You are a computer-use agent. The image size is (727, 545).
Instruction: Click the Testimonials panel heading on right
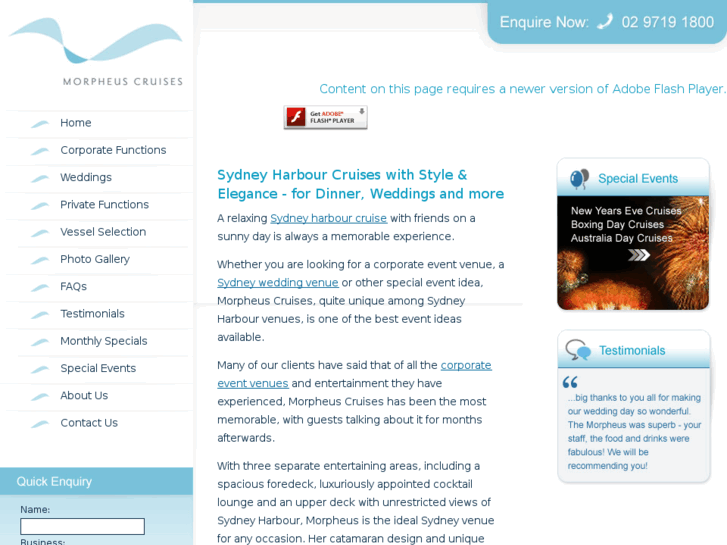tap(632, 351)
